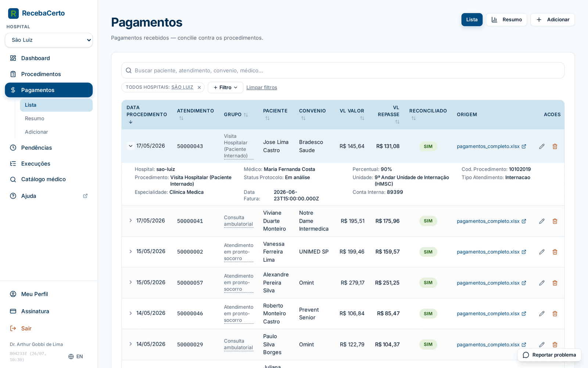
Task: Remove the TODOS HOSPITAIS: SÃO LUIZ filter chip
Action: click(199, 88)
